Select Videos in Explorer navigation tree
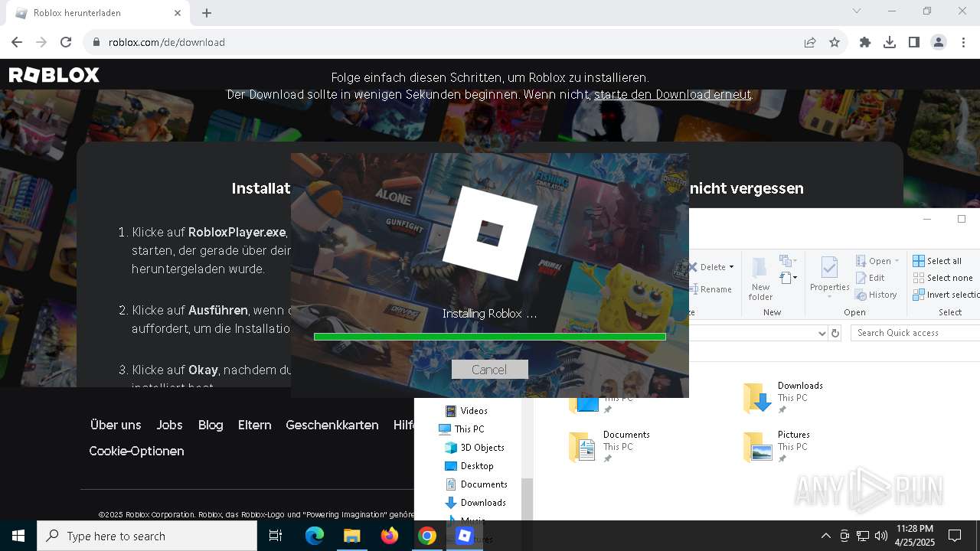 tap(466, 411)
